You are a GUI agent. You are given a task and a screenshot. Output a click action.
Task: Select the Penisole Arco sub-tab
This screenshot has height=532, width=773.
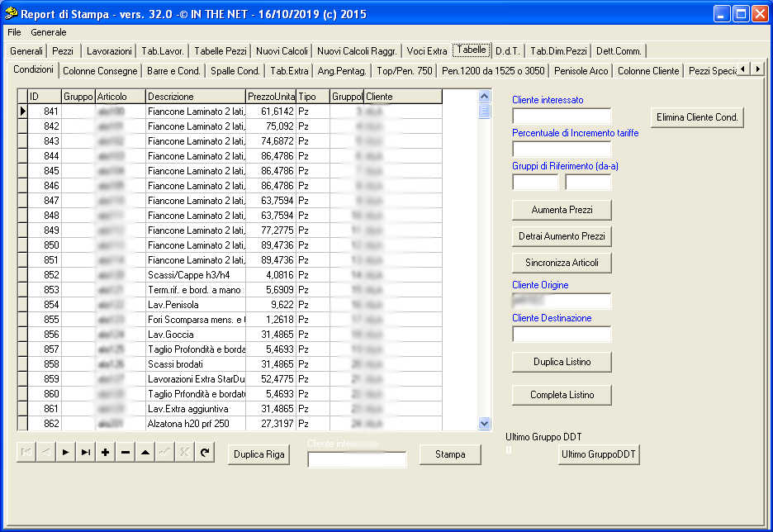click(x=581, y=70)
